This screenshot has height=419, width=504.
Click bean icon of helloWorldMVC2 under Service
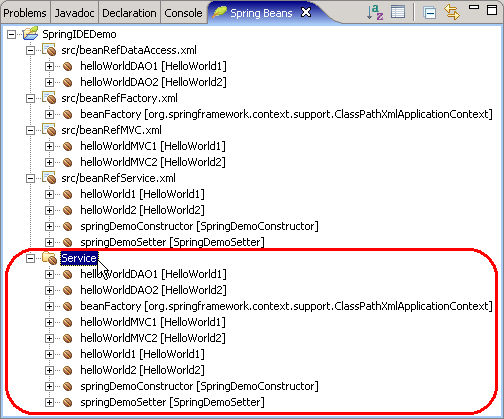coord(68,338)
